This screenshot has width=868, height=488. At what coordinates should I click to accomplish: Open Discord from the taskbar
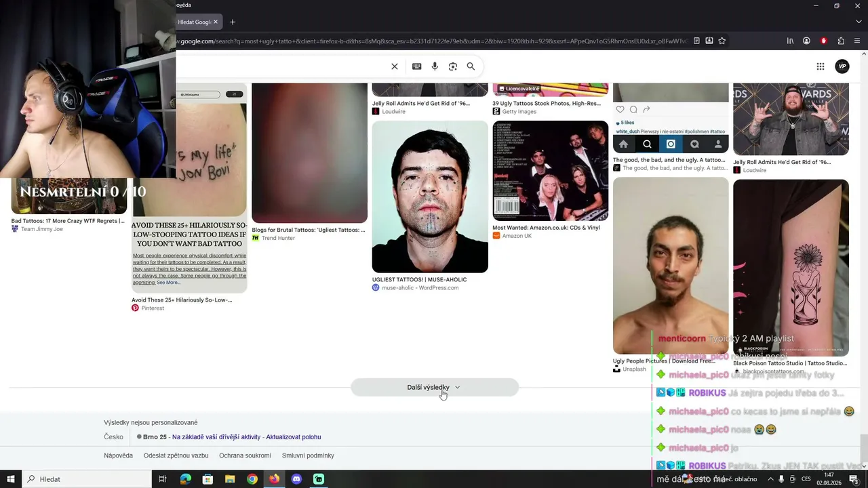point(296,479)
